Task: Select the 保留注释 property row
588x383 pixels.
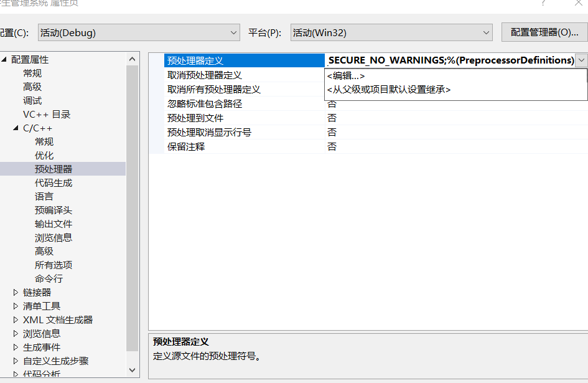Action: pos(244,146)
